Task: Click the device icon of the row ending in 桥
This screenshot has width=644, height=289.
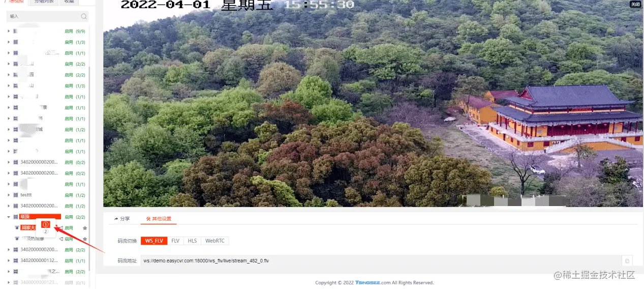Action: (x=16, y=119)
